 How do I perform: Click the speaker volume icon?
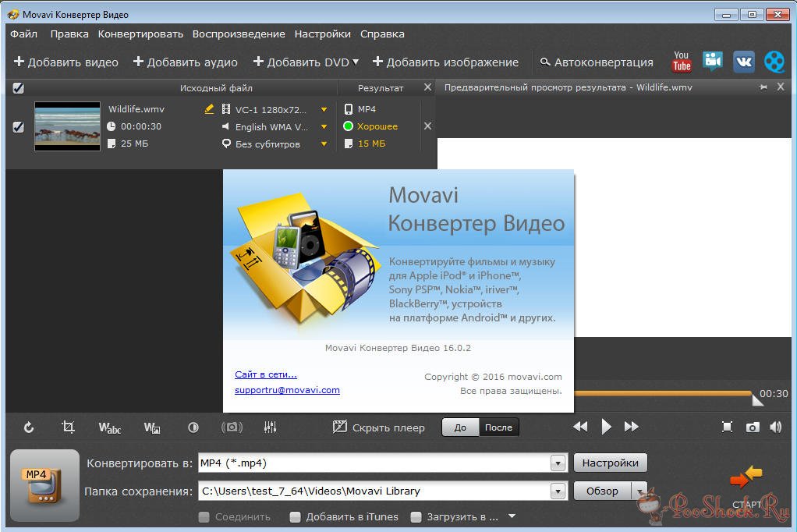776,427
